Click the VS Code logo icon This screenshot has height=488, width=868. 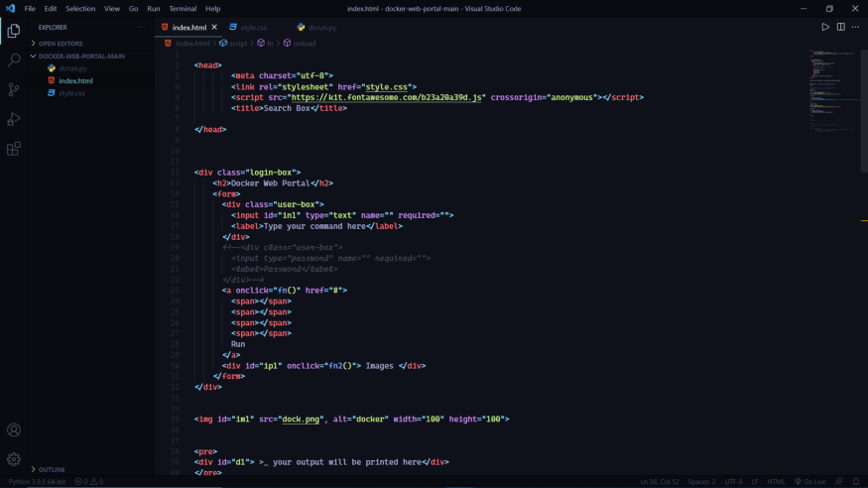tap(10, 8)
